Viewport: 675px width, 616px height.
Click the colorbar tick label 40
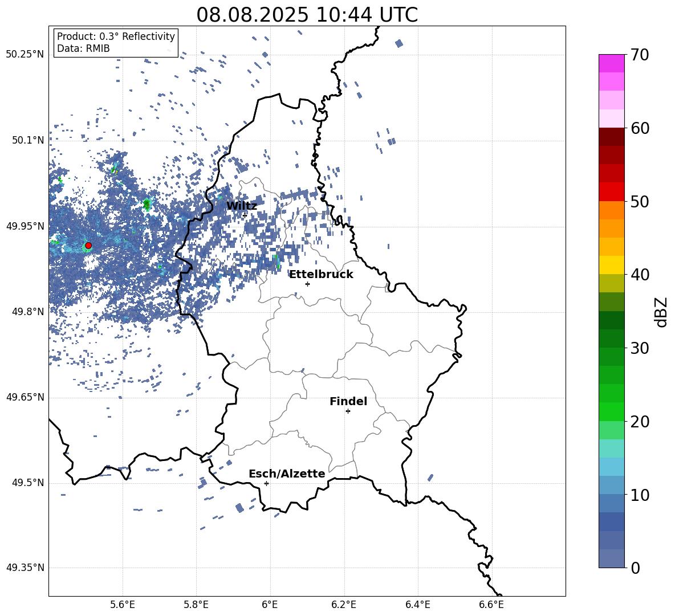coord(640,275)
